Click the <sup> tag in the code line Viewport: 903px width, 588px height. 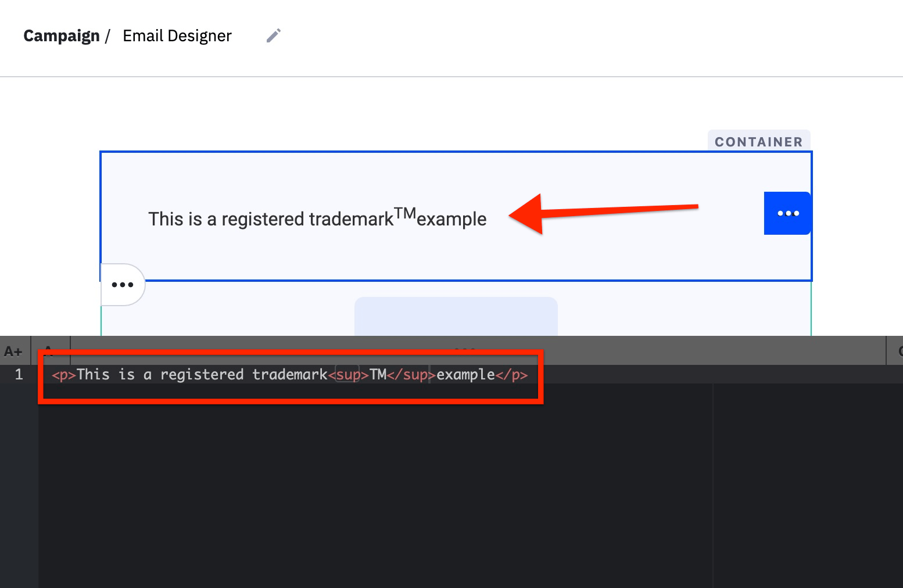(x=347, y=375)
